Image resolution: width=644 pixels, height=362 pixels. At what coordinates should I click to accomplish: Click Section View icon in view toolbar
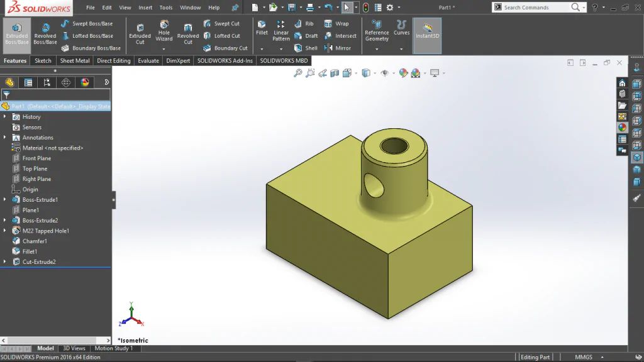(x=335, y=73)
